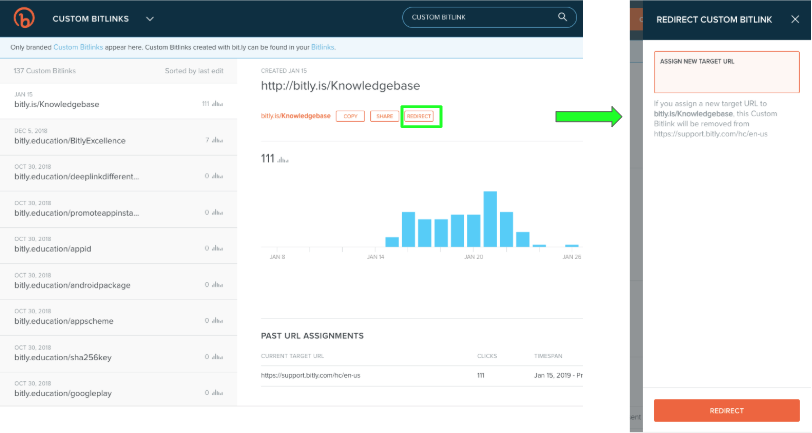Focus the Assign New Target URL field
Viewport: 812px width, 433px height.
pyautogui.click(x=727, y=72)
